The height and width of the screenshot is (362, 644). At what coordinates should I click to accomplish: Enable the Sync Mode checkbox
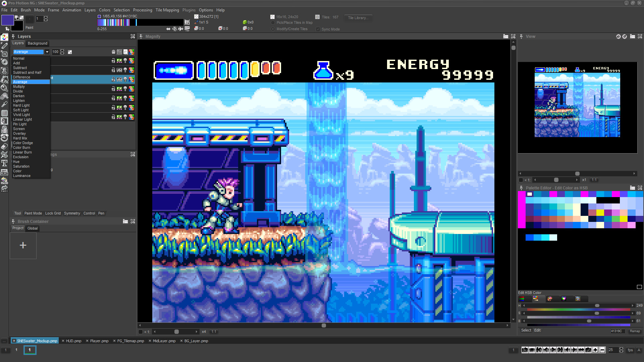pyautogui.click(x=318, y=29)
